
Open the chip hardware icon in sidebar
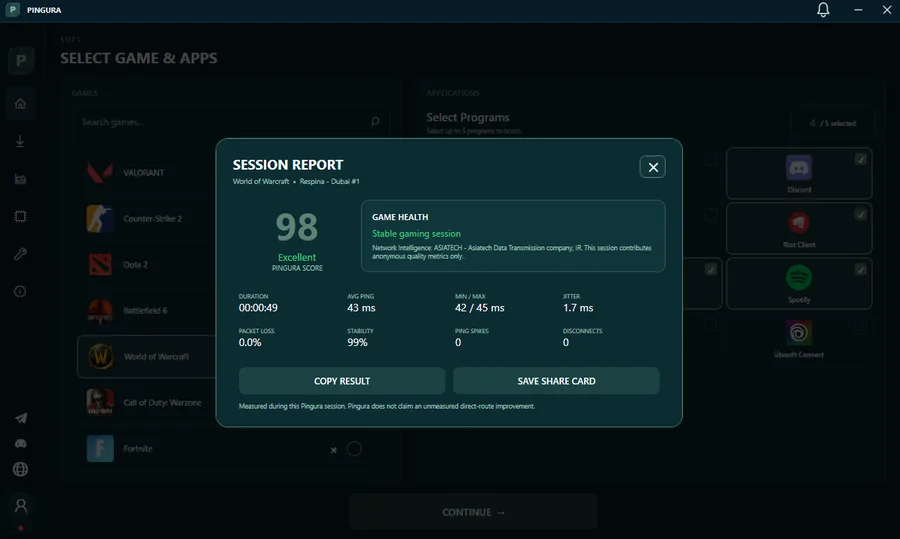point(20,216)
